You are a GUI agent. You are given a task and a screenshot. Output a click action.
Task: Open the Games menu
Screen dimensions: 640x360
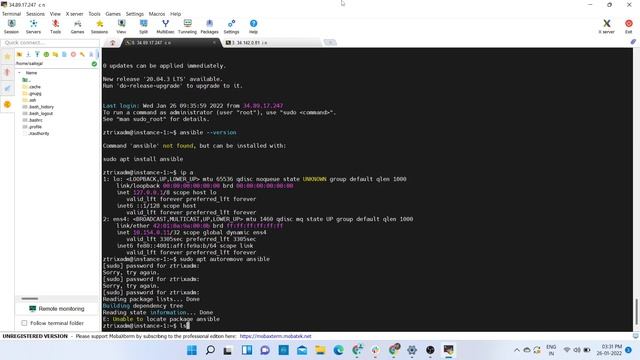113,14
